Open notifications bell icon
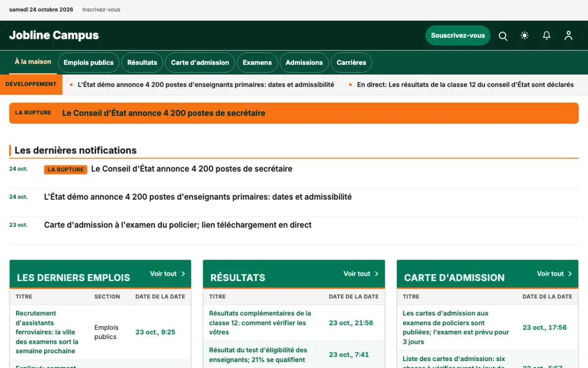The height and width of the screenshot is (368, 588). tap(546, 36)
